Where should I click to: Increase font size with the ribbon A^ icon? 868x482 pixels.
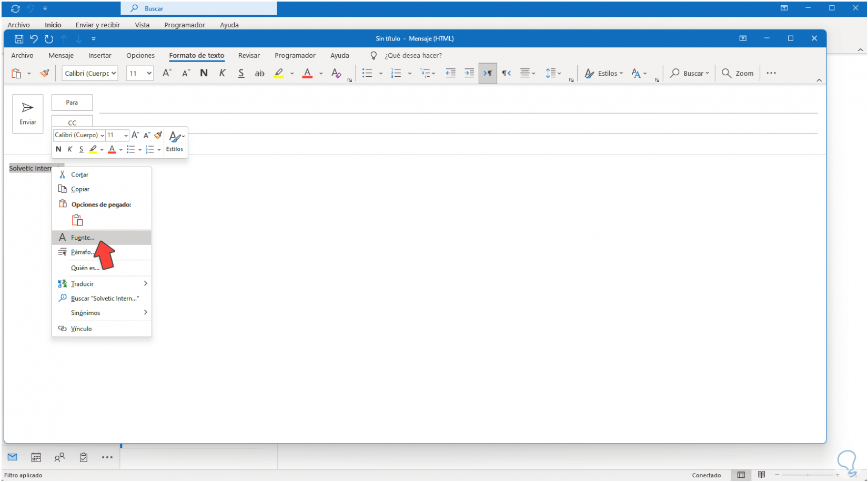(167, 73)
